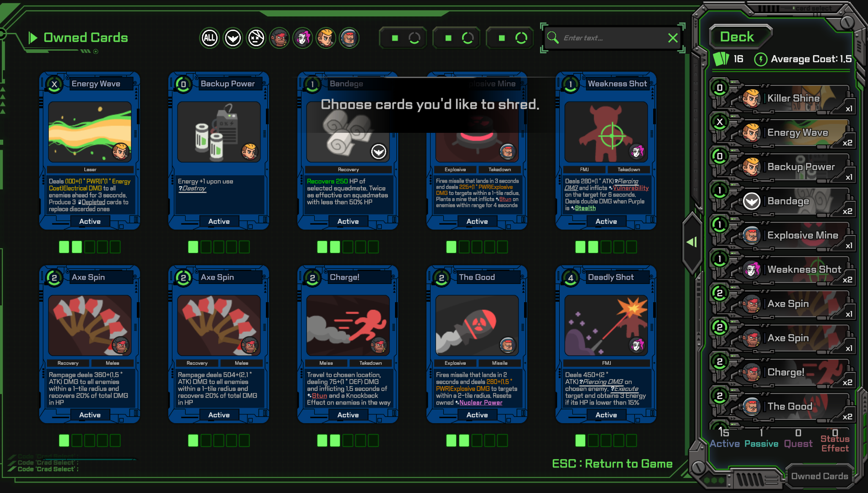
Task: Click the Enter text search field
Action: point(607,38)
